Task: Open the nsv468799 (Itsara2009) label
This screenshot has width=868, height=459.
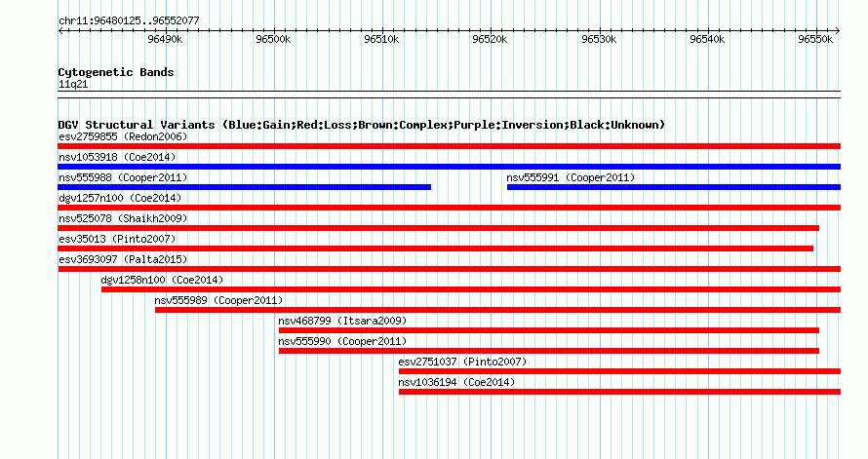Action: coord(342,321)
